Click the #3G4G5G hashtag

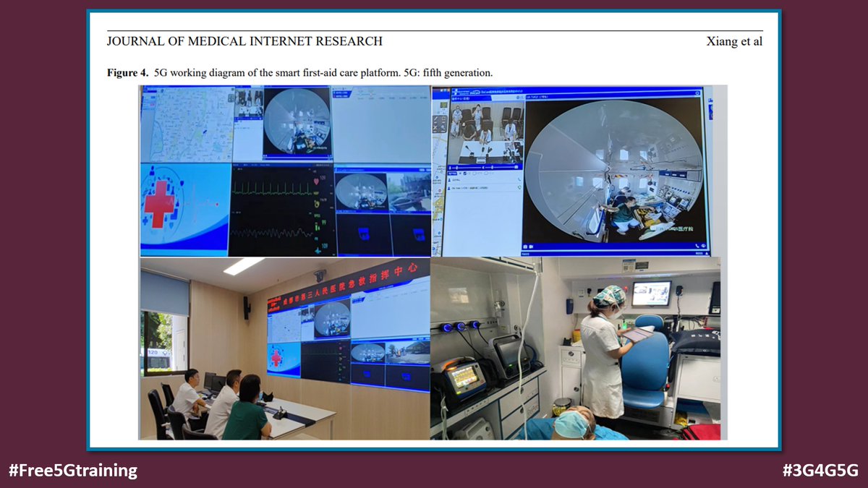coord(820,471)
